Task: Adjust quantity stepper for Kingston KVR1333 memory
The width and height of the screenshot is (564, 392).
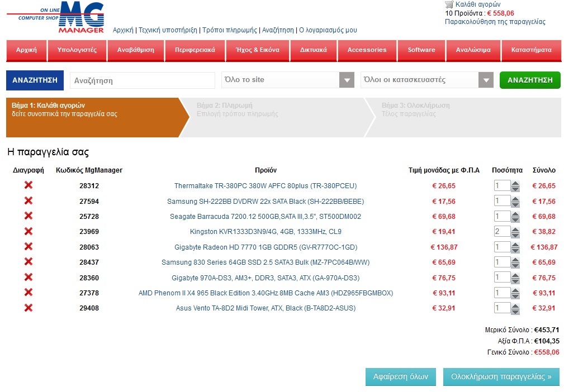Action: (x=515, y=232)
